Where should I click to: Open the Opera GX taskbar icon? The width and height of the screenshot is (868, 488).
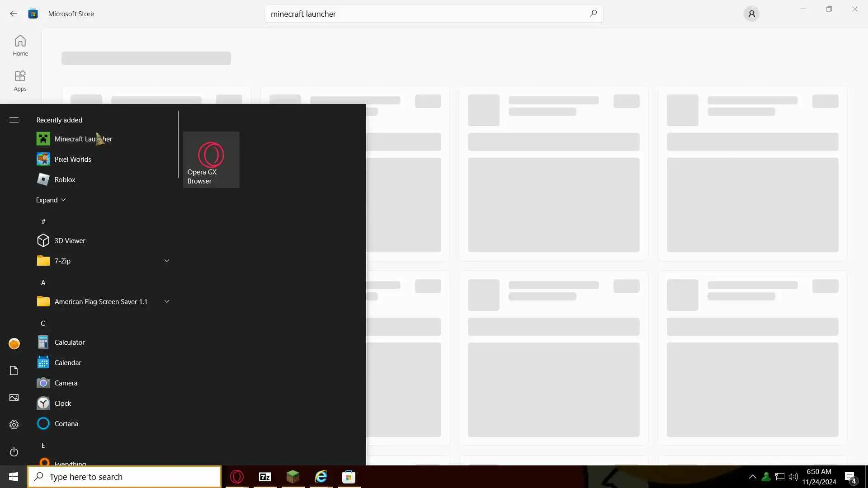[237, 477]
